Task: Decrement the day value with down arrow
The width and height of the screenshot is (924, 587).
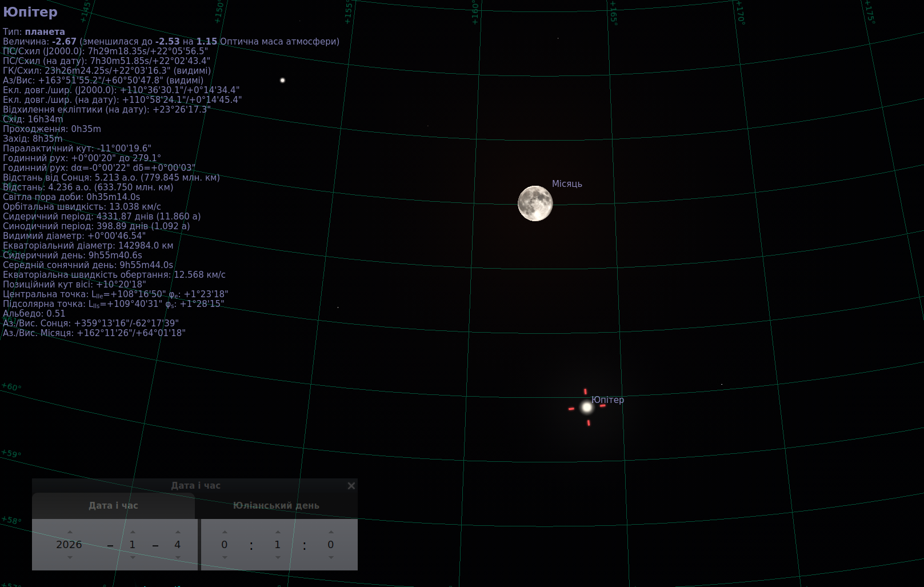Action: 178,557
